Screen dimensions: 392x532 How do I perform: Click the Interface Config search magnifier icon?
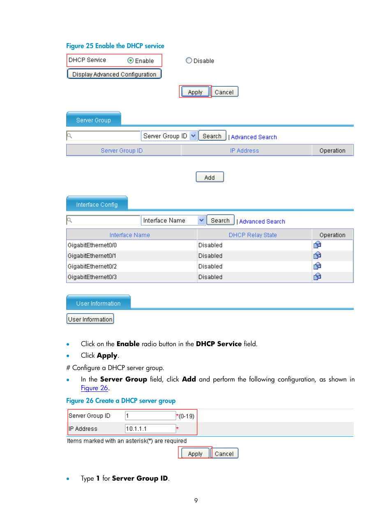(x=69, y=220)
